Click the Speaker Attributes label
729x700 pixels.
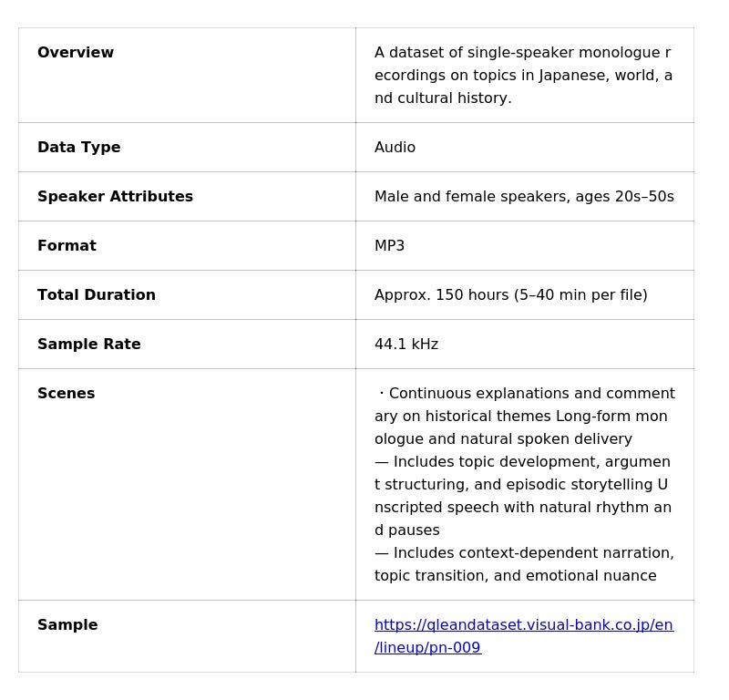click(115, 197)
